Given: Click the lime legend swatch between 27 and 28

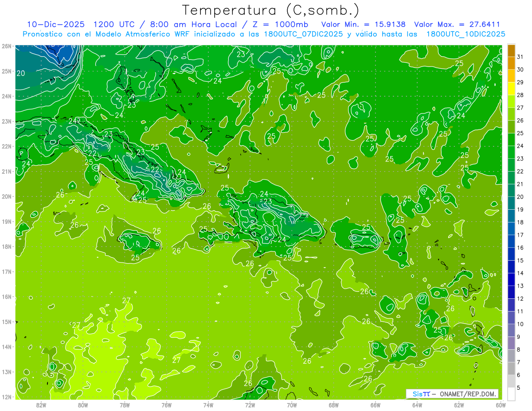Looking at the screenshot, I should [x=511, y=102].
